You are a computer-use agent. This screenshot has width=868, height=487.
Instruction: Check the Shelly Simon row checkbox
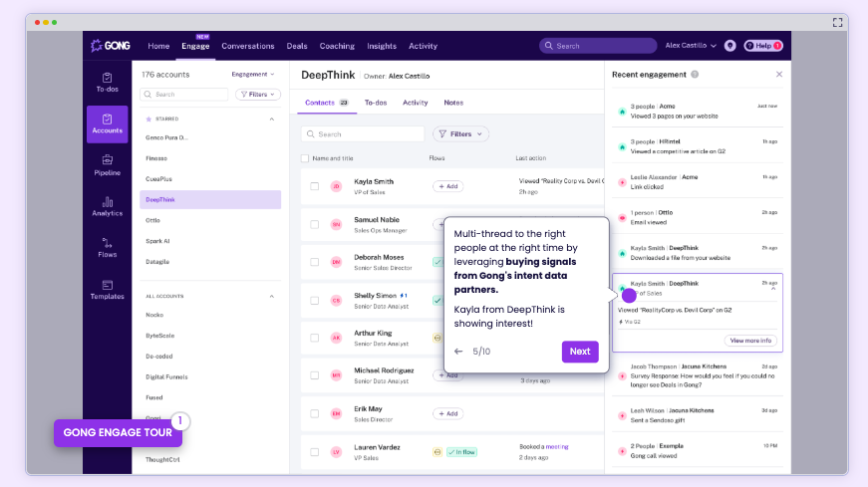click(315, 301)
